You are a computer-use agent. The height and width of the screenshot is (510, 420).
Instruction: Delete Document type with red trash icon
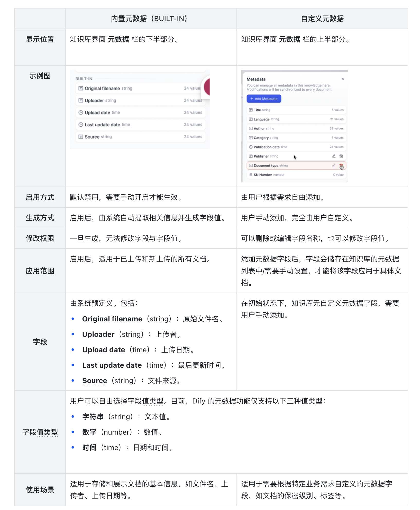341,166
